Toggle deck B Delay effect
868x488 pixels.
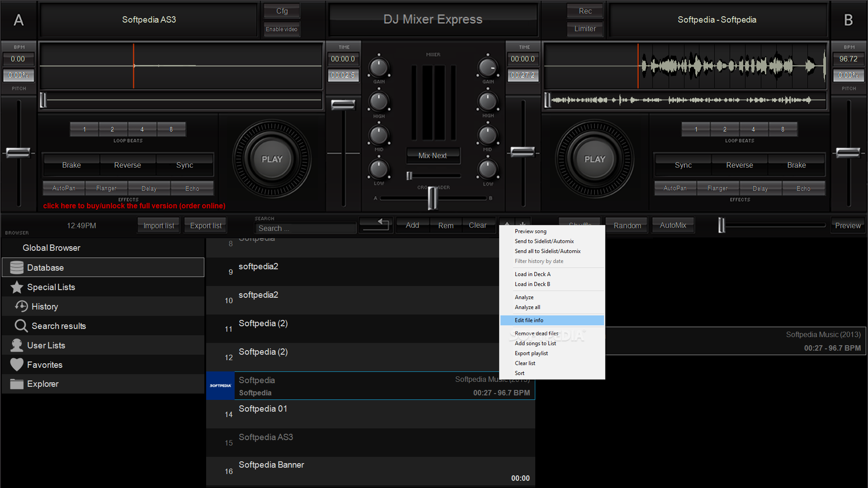coord(760,188)
